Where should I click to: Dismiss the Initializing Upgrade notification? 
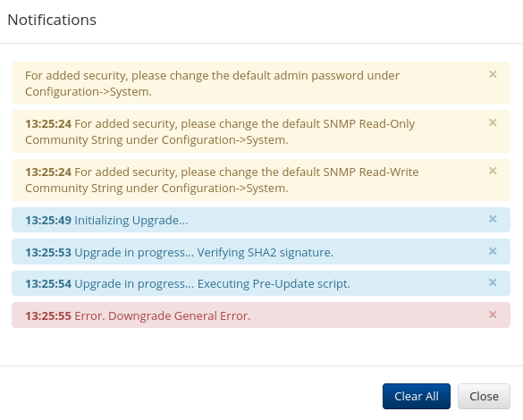click(493, 219)
